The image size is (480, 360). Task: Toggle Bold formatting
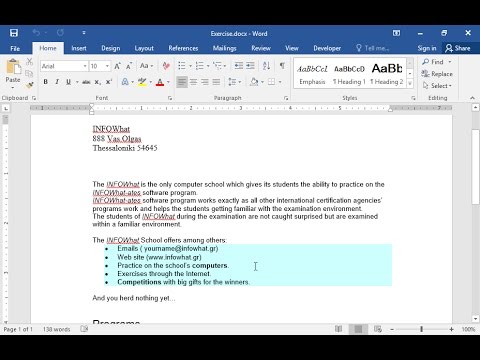coord(46,82)
